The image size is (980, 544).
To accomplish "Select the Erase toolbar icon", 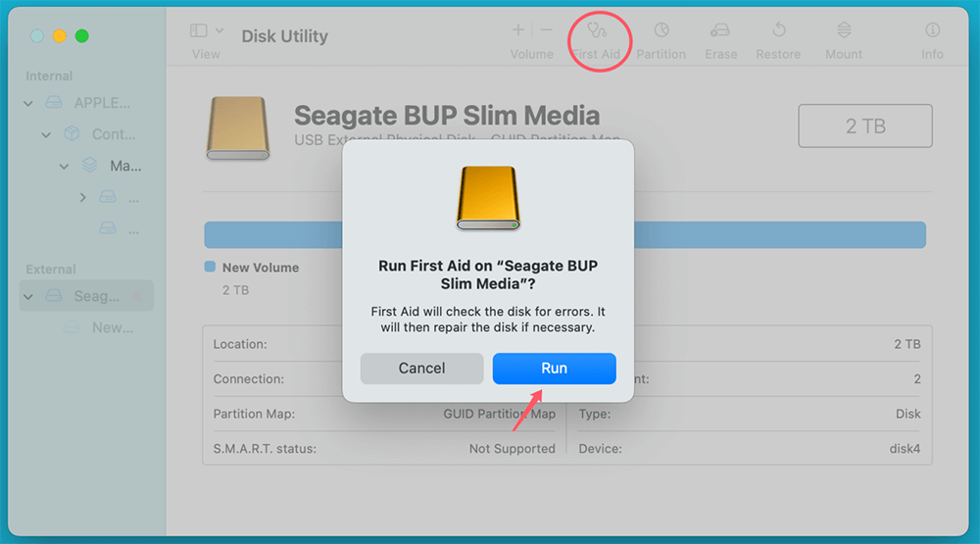I will click(x=720, y=31).
